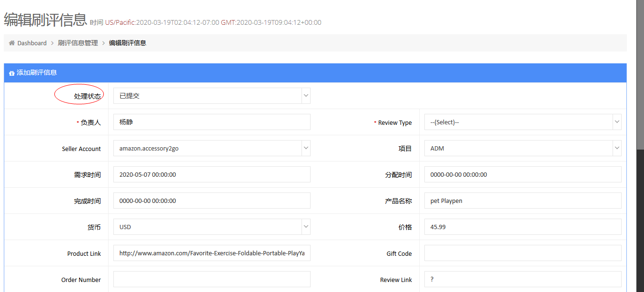Expand the Review Type select dropdown
Viewport: 644px width, 292px height.
(523, 122)
